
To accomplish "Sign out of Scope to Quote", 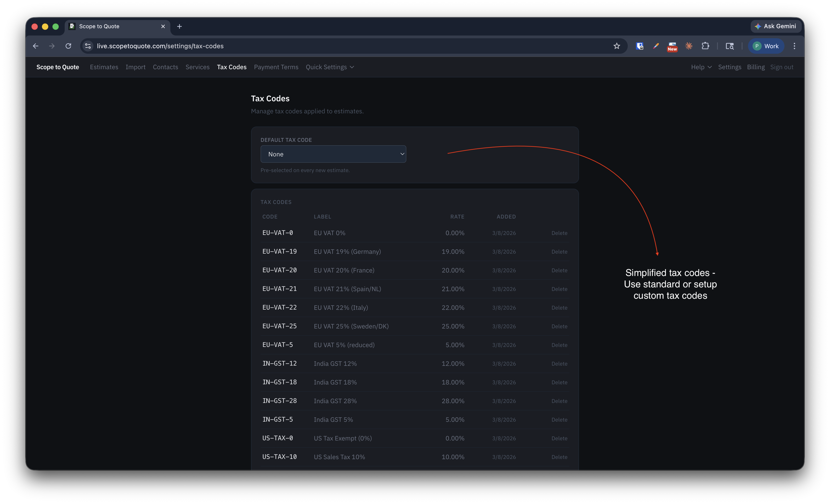I will 781,67.
